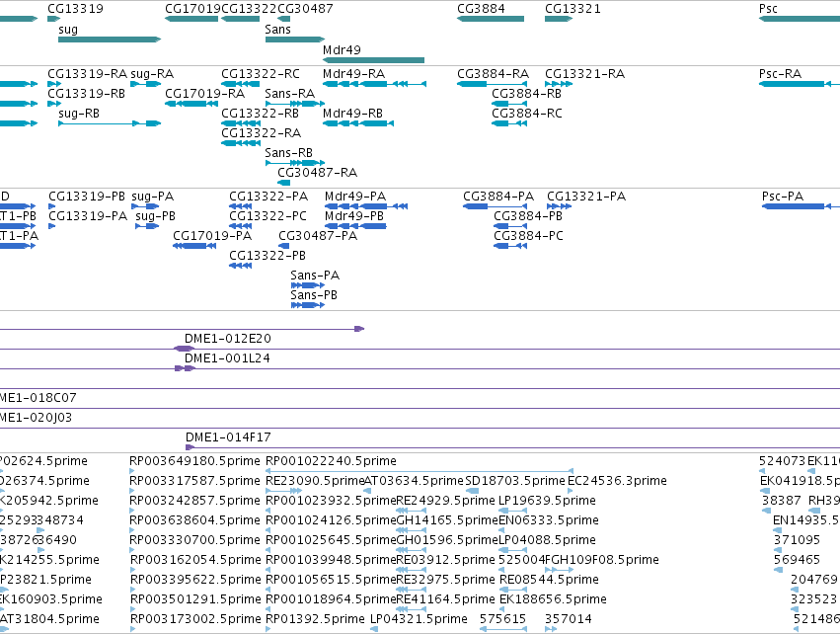
Task: Click the GH14165.5prime EST label
Action: [447, 520]
